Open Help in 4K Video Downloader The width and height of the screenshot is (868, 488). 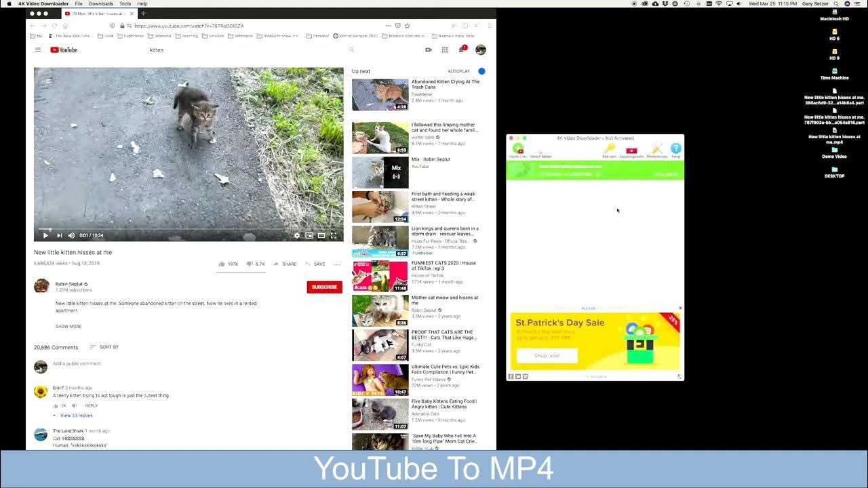(x=675, y=150)
